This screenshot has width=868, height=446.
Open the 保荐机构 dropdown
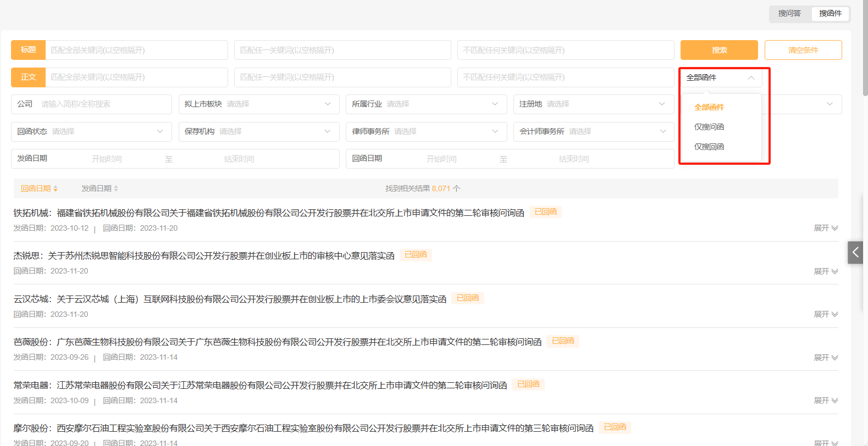click(x=259, y=131)
